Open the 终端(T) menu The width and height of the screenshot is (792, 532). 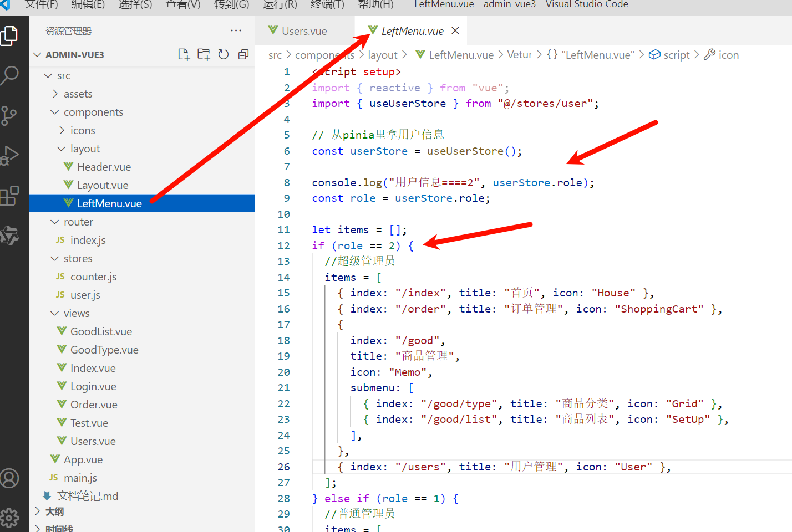pos(327,4)
